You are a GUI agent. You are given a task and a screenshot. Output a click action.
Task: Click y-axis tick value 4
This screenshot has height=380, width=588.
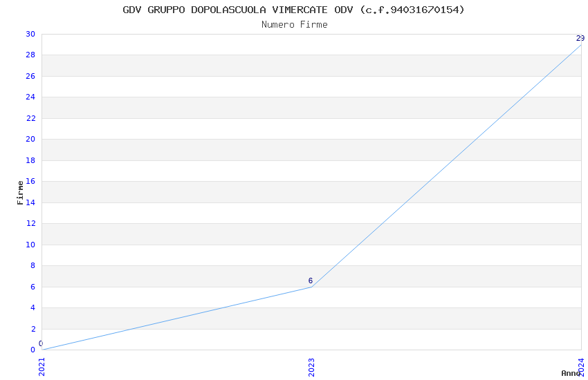click(x=33, y=307)
